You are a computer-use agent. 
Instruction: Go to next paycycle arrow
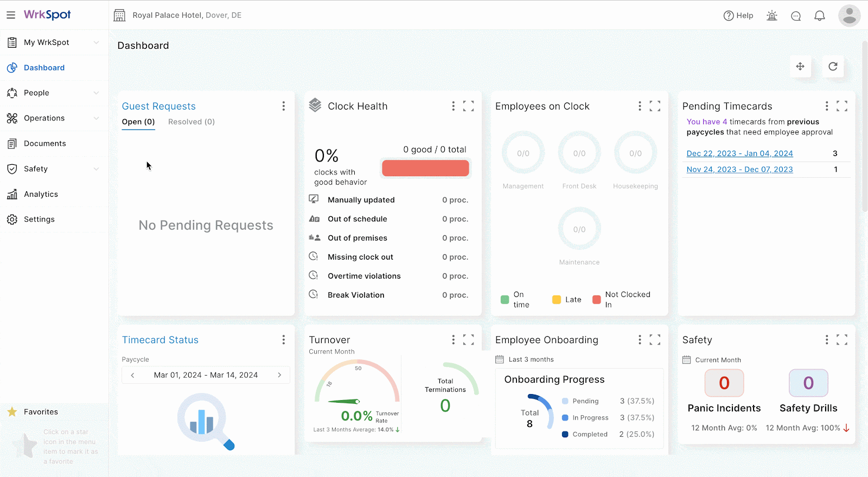tap(279, 375)
